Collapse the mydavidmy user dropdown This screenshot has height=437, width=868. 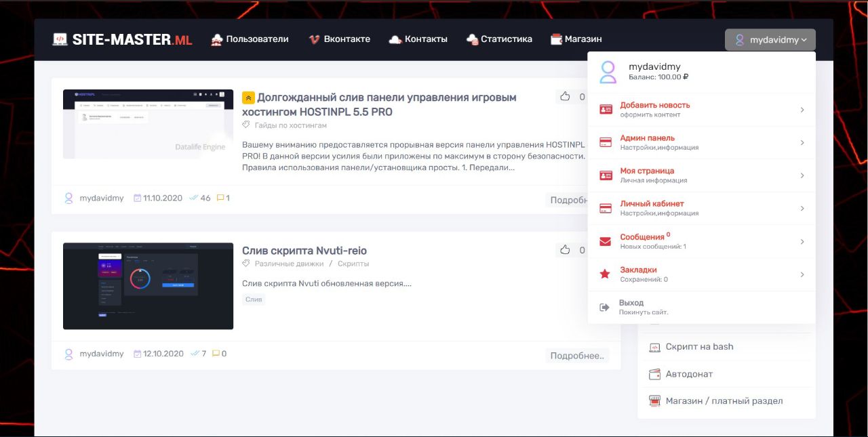point(770,40)
